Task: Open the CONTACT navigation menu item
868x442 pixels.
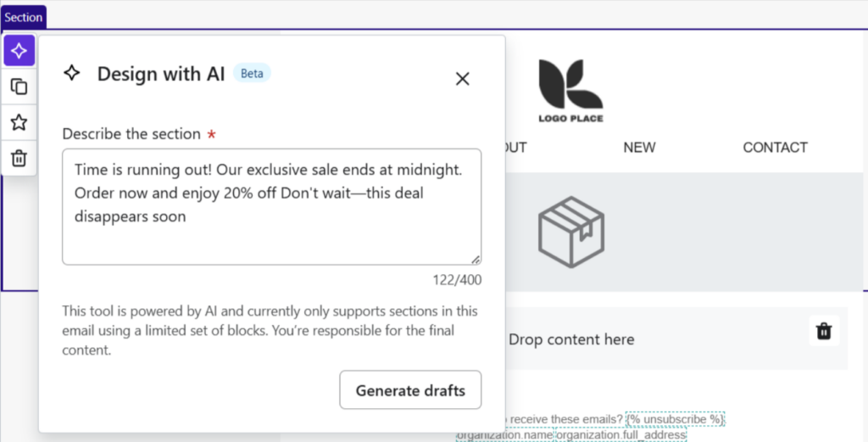Action: 775,148
